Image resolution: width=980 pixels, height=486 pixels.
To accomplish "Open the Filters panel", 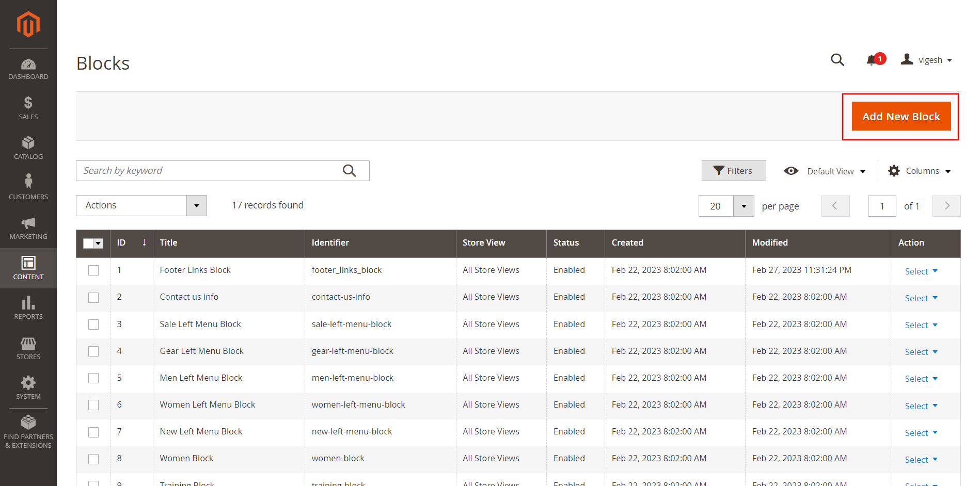I will [x=734, y=171].
